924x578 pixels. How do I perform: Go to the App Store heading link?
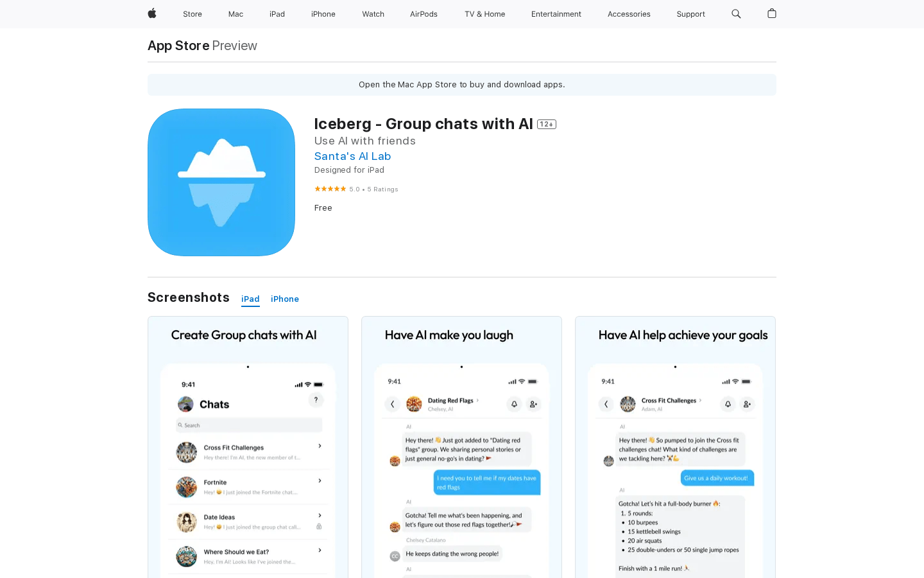pos(178,46)
